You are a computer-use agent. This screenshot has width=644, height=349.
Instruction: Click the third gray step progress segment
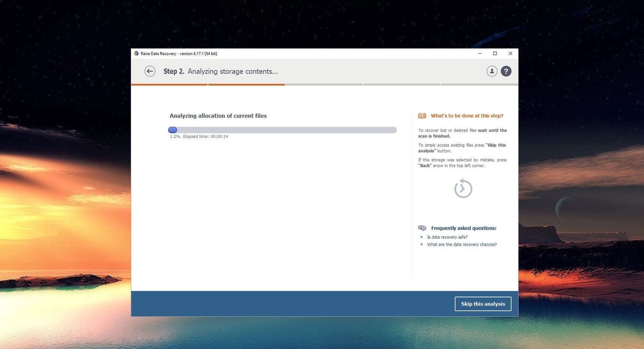pos(324,85)
